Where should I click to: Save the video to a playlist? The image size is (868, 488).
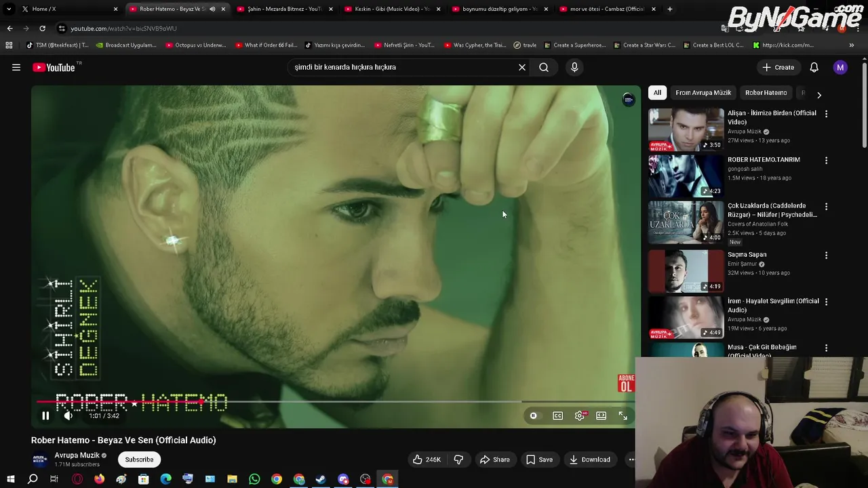[539, 460]
